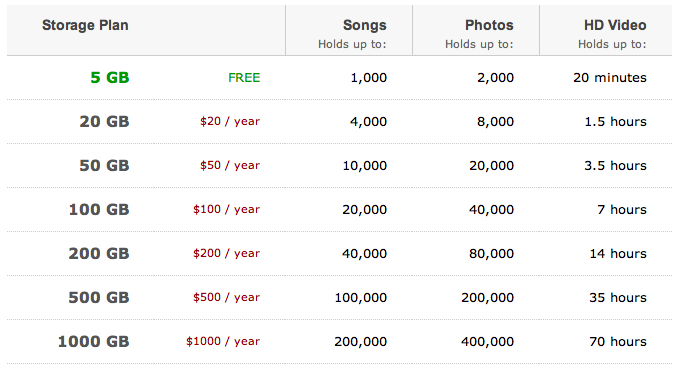This screenshot has width=681, height=369.
Task: Click the $100 / year price
Action: [226, 209]
